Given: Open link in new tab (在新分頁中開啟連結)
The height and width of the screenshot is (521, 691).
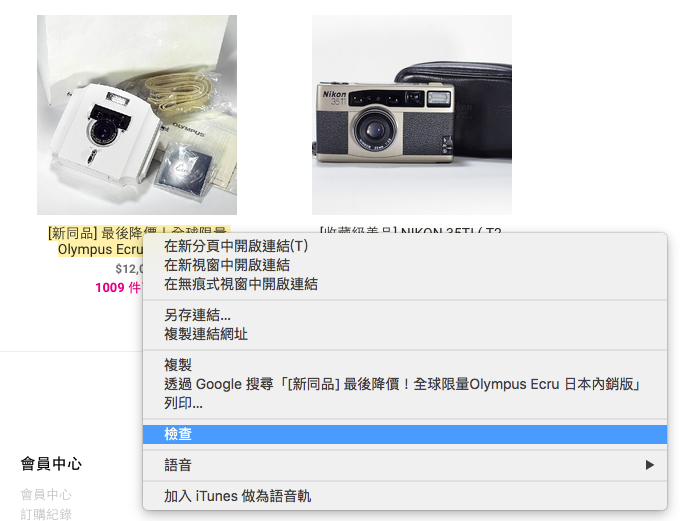Looking at the screenshot, I should (405, 246).
